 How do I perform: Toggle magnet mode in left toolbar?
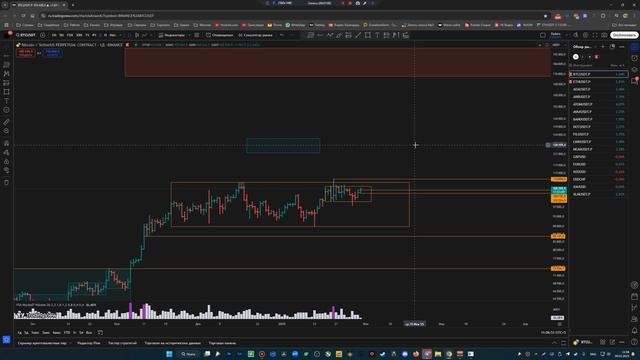pos(7,143)
